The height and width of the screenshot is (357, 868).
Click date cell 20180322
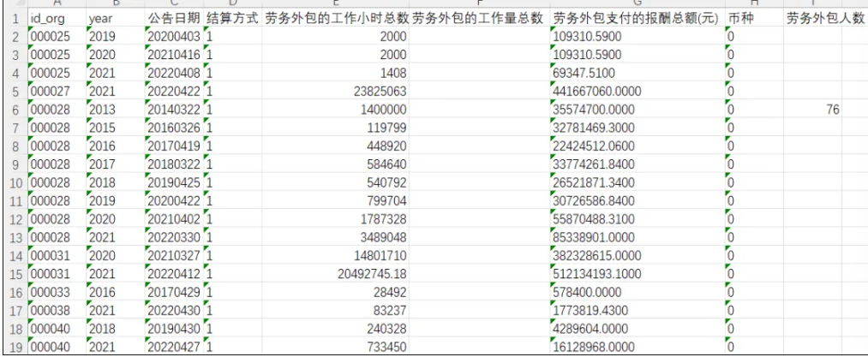pos(174,164)
